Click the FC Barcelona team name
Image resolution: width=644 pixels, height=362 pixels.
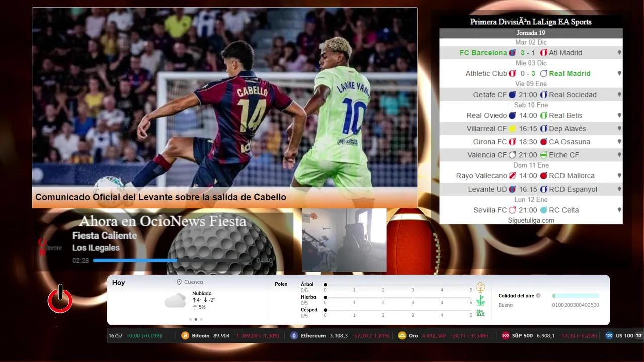click(483, 53)
